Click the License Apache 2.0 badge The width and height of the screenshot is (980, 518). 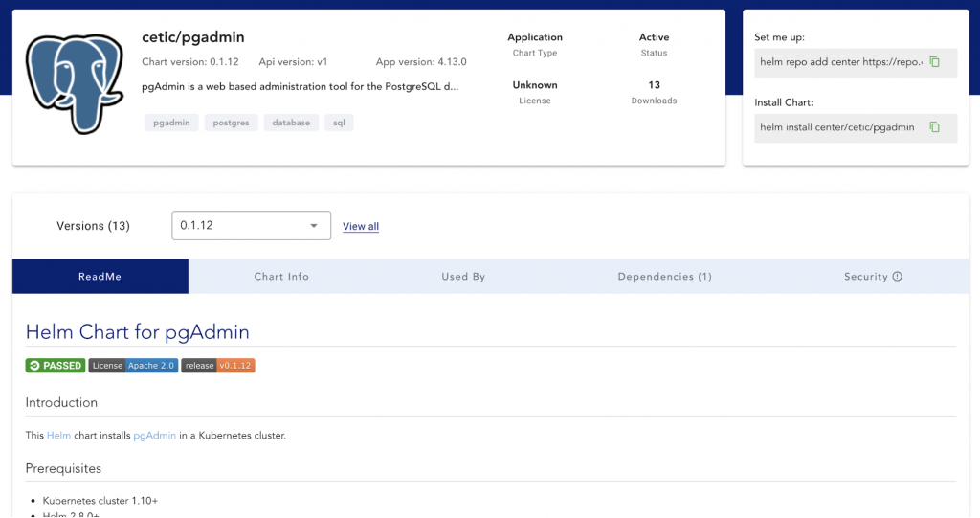tap(133, 365)
